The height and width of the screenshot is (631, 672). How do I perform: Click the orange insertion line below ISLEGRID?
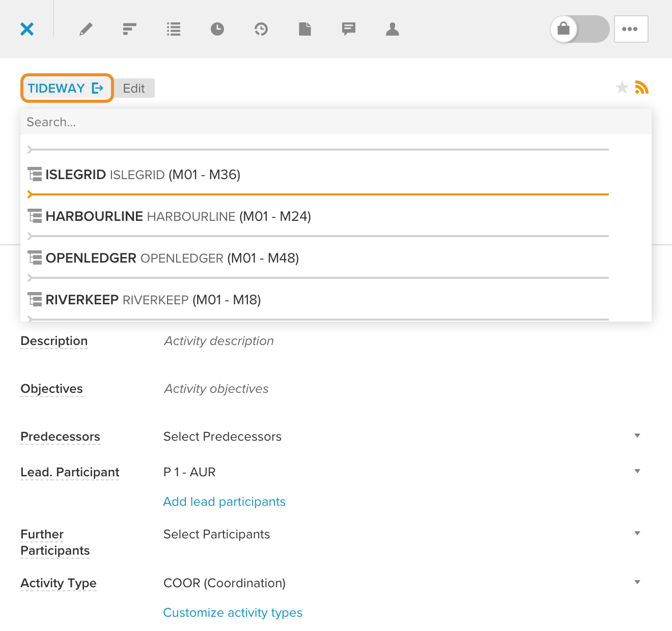tap(318, 194)
